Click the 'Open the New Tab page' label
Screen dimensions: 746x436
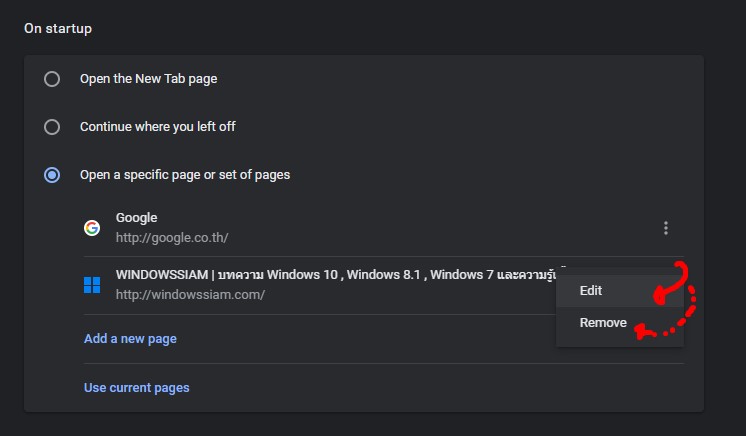pos(148,79)
